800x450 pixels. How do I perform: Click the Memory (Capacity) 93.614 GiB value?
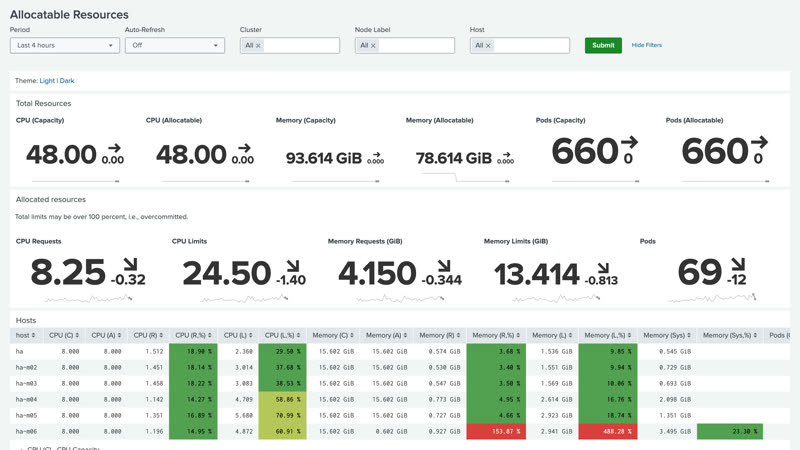324,158
